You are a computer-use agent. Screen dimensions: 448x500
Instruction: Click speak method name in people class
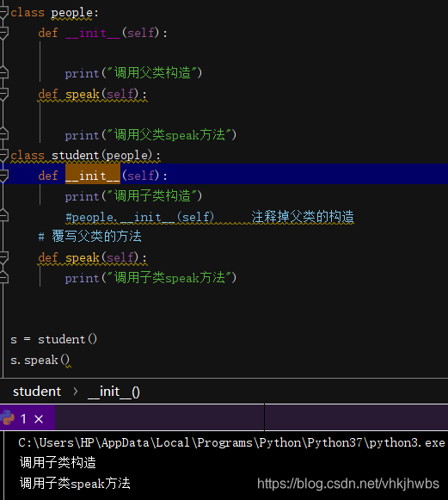(x=83, y=95)
